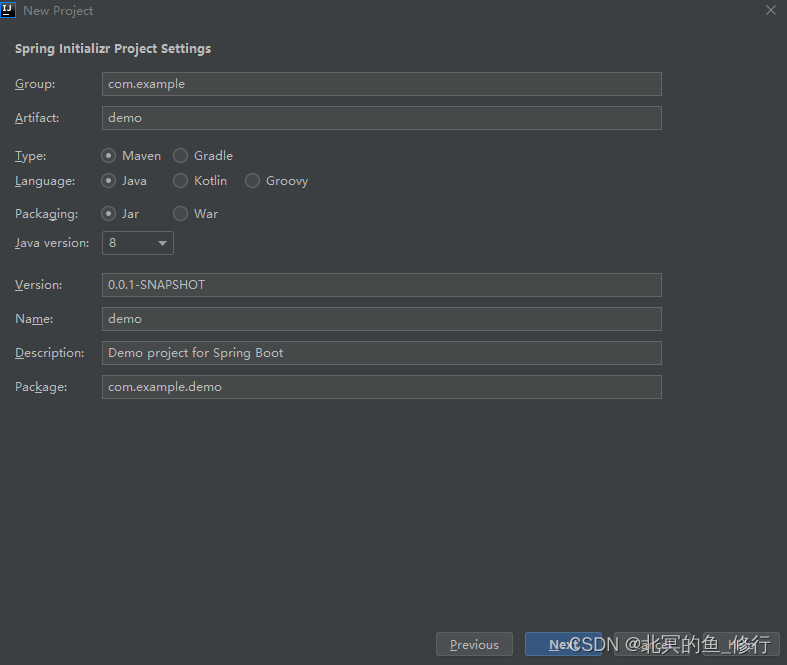Click the Java version label

52,243
